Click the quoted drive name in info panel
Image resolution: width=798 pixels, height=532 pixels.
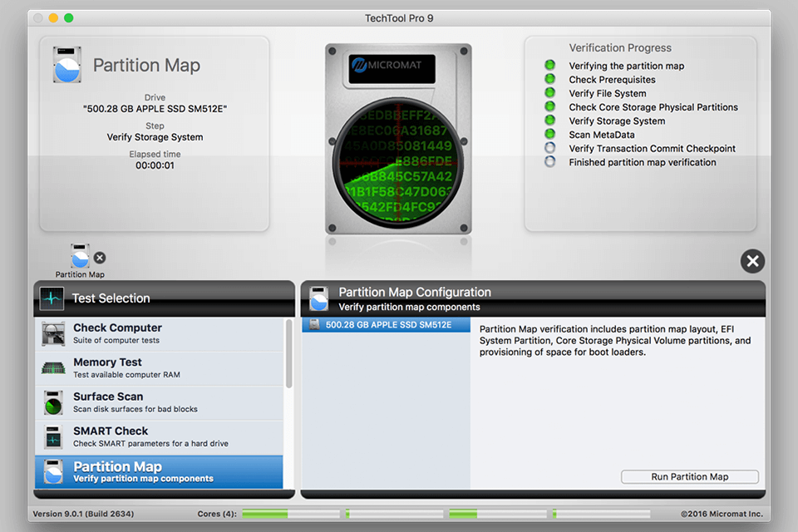155,108
